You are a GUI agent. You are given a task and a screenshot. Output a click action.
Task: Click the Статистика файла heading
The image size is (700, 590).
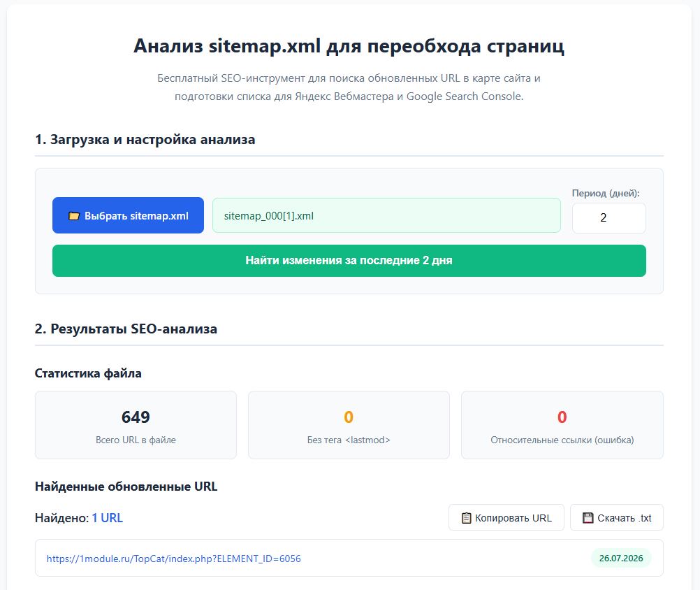coord(88,373)
